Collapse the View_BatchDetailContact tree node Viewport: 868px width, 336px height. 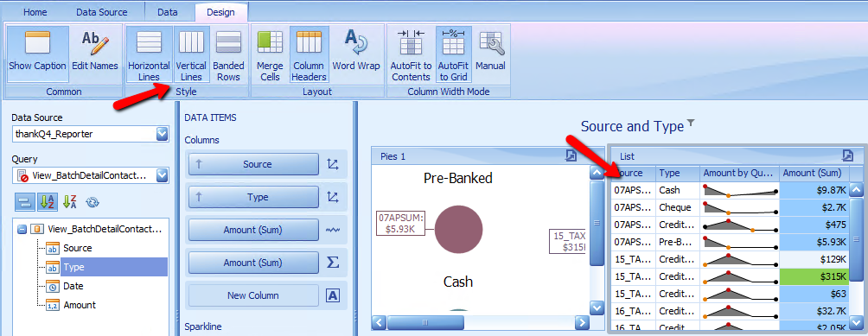click(x=22, y=229)
